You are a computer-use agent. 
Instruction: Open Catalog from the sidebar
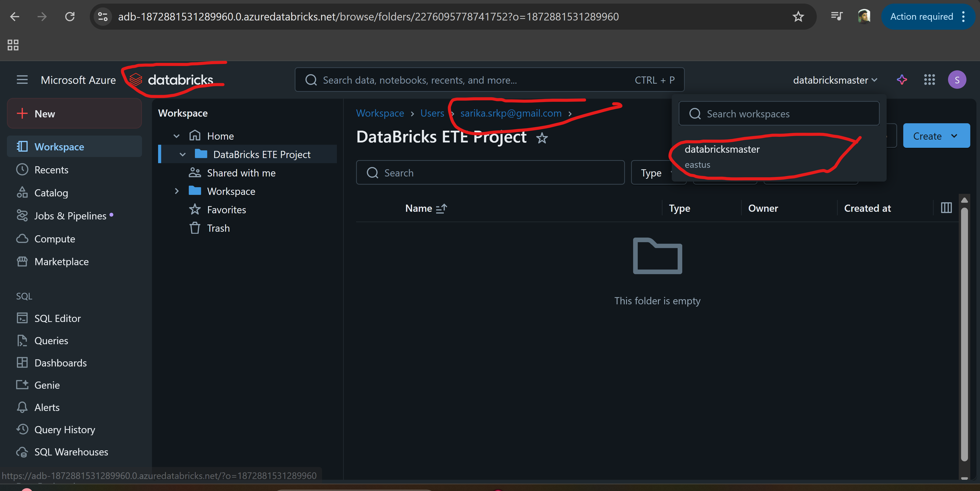click(x=51, y=193)
